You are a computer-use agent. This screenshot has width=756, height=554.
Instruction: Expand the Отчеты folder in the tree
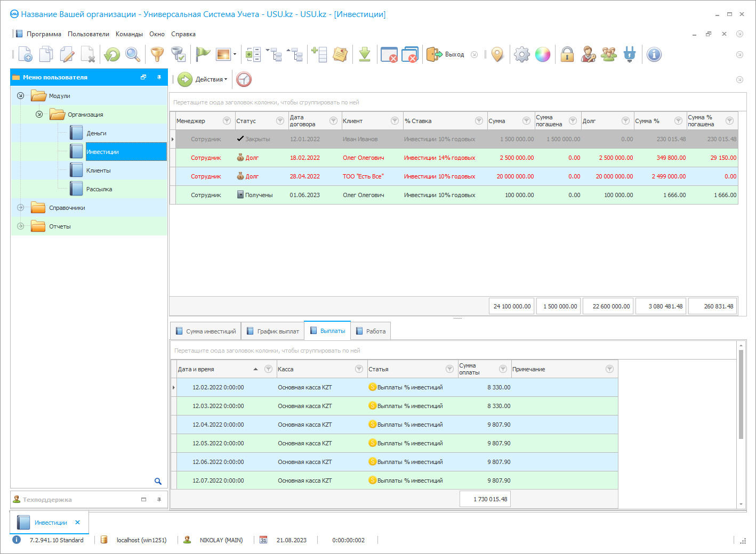pos(20,226)
